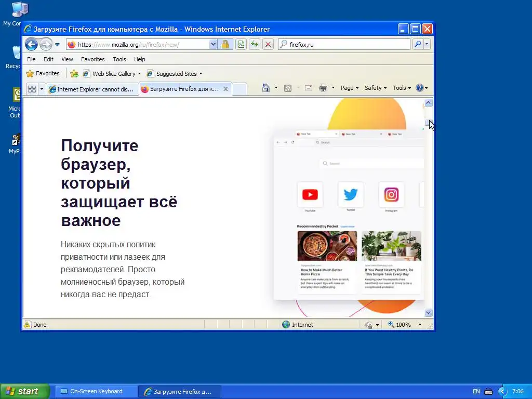Open the Tools command bar menu
Screen dimensions: 532x399
tap(402, 88)
